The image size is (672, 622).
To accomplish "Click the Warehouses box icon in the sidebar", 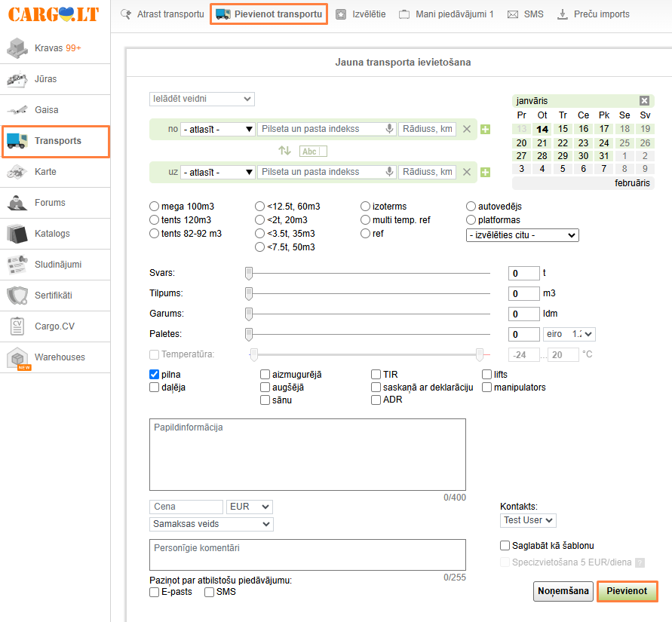I will pyautogui.click(x=17, y=358).
